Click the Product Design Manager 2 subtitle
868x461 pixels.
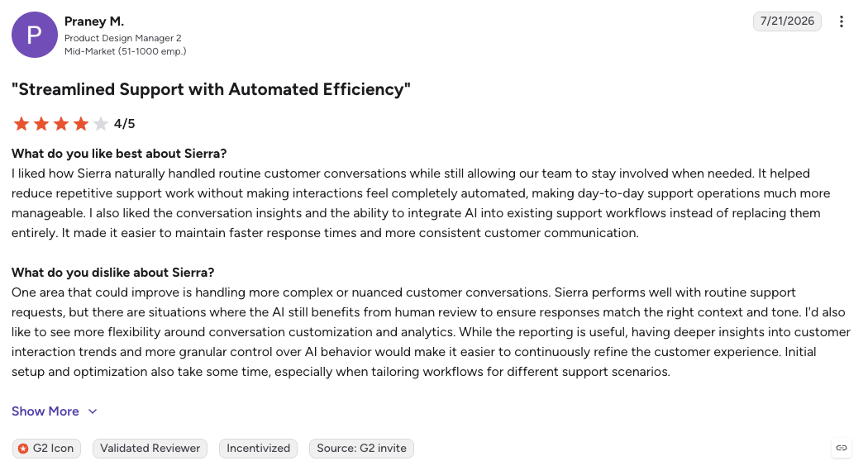[x=123, y=38]
